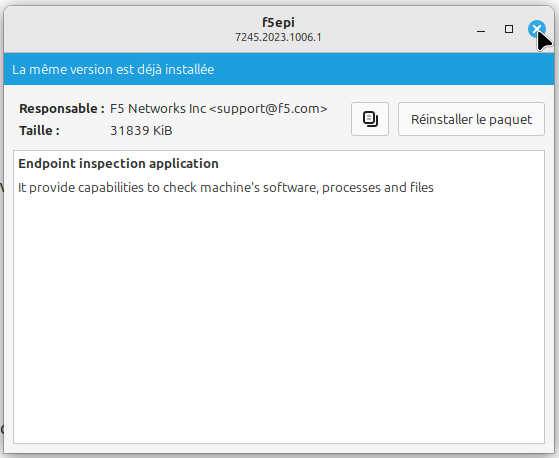Close the f5epi installer window
Image resolution: width=559 pixels, height=458 pixels.
(x=537, y=29)
